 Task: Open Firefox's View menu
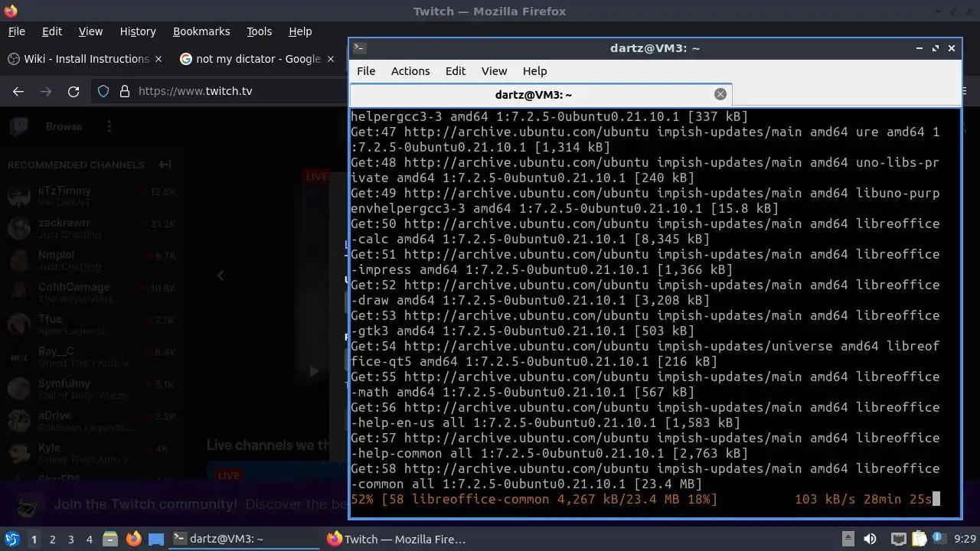[90, 31]
